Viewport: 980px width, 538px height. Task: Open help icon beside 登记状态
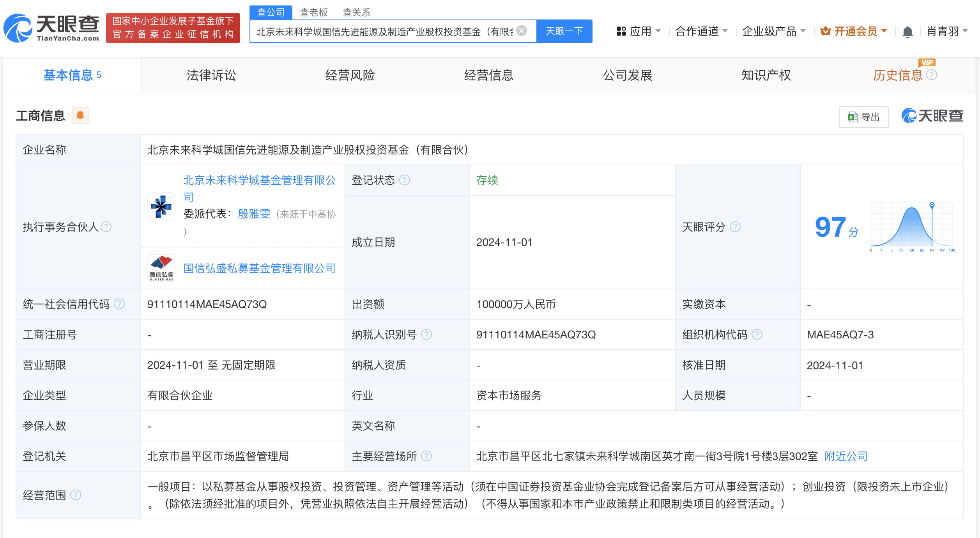point(405,180)
